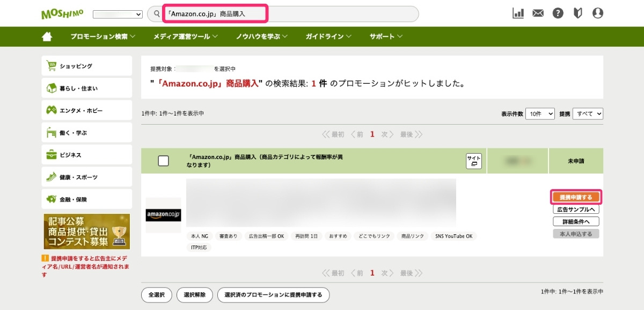Open the account profile icon
The height and width of the screenshot is (310, 644).
(597, 13)
